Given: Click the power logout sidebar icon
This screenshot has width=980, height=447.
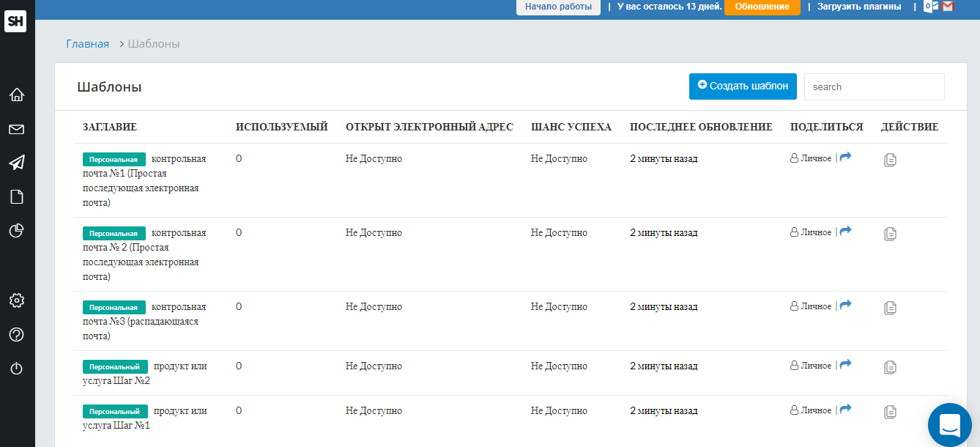Looking at the screenshot, I should point(17,369).
